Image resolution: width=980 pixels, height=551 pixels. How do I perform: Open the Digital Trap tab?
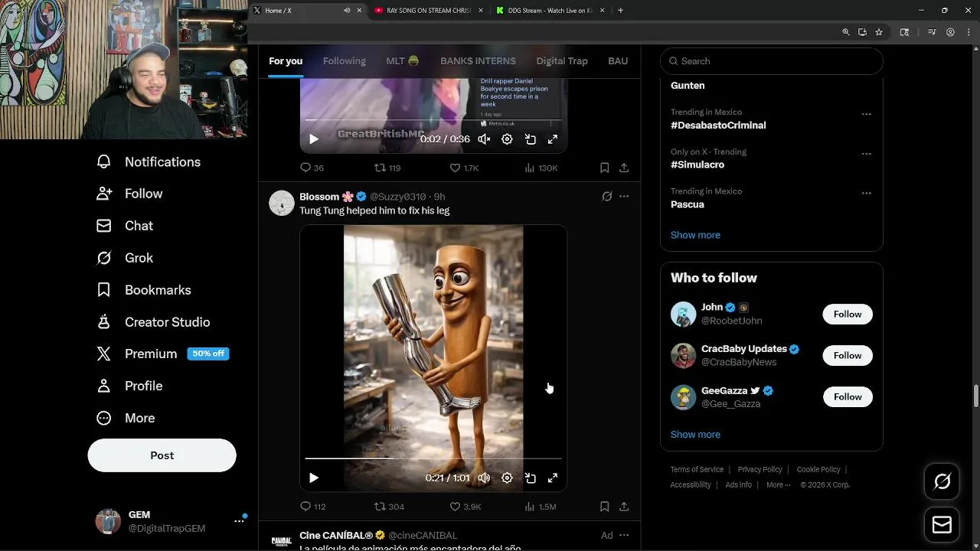tap(562, 61)
